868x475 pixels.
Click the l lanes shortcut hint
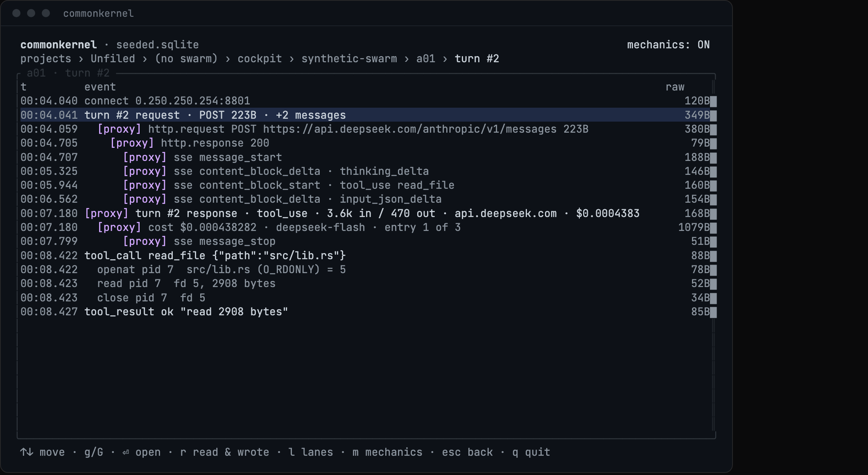[311, 452]
